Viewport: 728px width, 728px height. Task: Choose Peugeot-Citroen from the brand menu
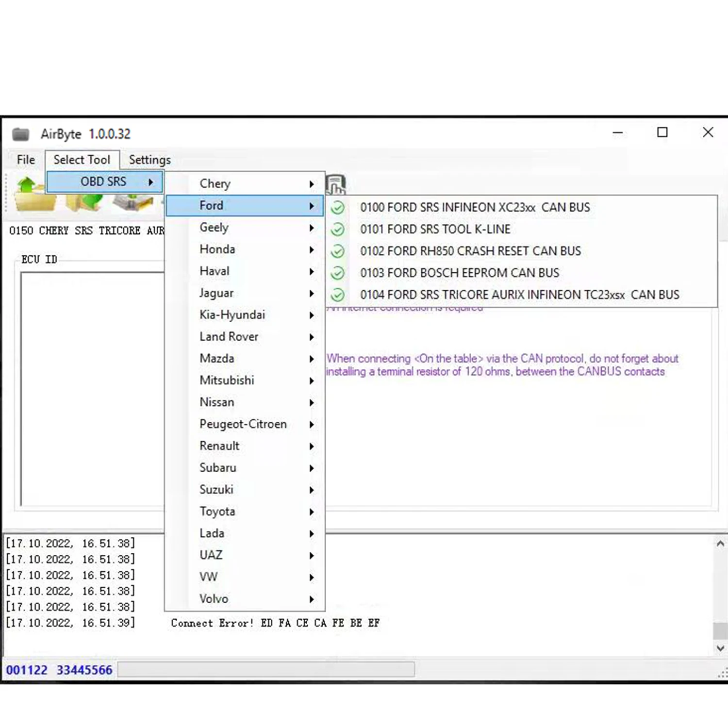pyautogui.click(x=245, y=424)
